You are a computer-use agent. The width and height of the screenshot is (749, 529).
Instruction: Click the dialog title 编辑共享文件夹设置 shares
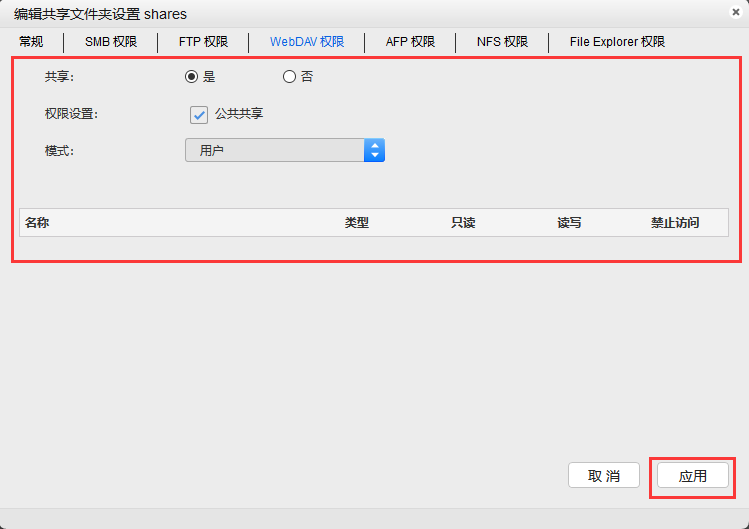100,14
